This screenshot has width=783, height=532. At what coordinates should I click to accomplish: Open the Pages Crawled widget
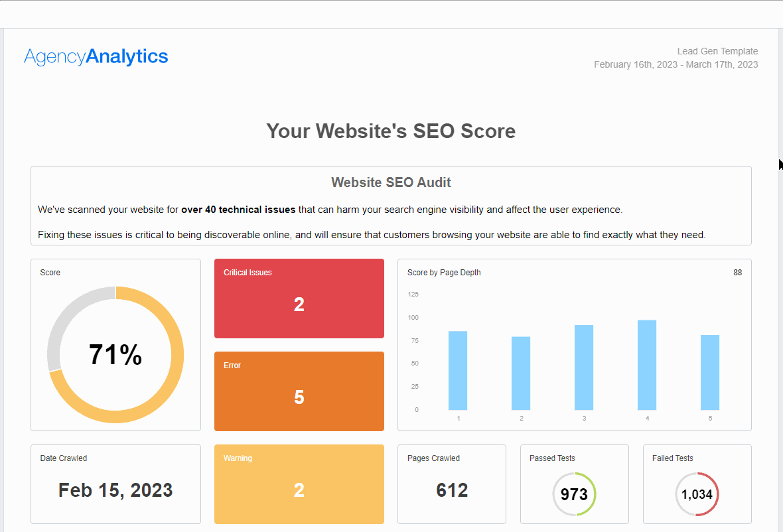tap(451, 484)
